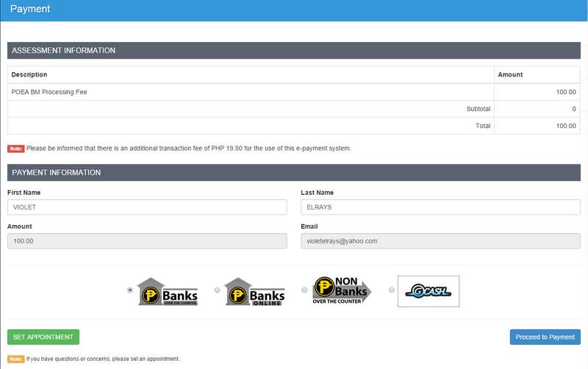Click the Amount input showing 100.00
588x369 pixels.
[x=147, y=240]
